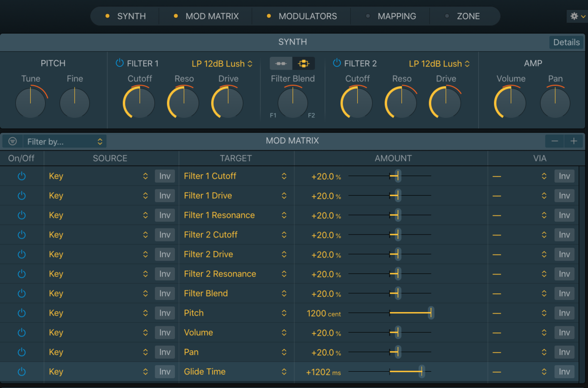Click the Filter Blend knob
Image resolution: width=588 pixels, height=388 pixels.
point(293,103)
